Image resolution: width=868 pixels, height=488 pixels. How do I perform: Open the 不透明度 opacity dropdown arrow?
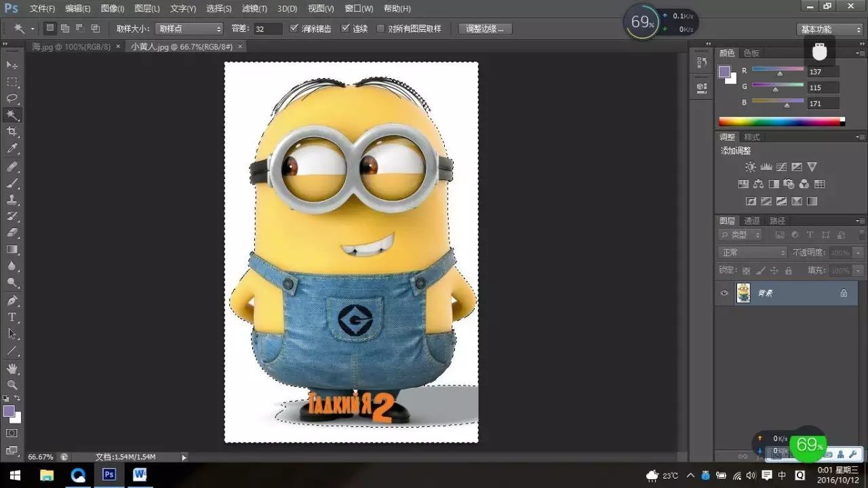[859, 252]
